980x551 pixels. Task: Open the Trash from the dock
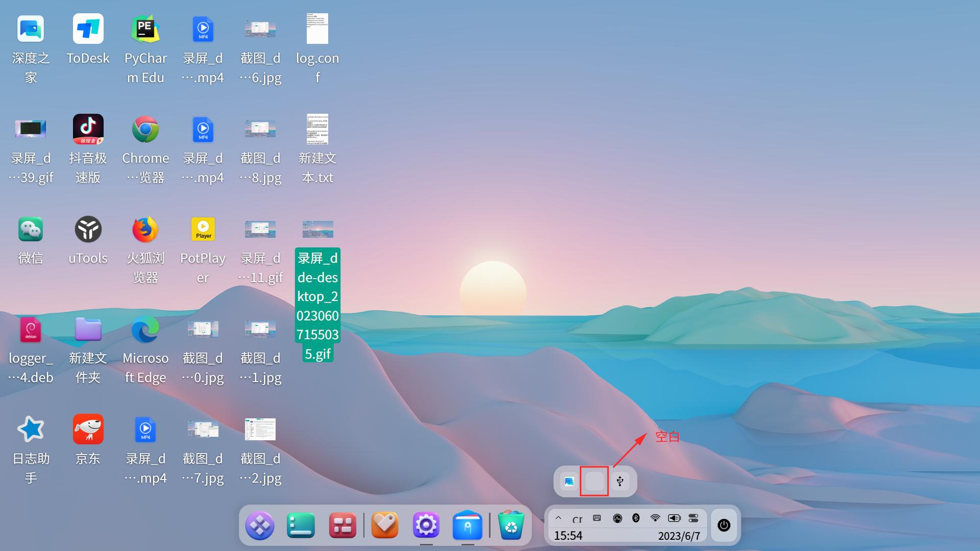(x=512, y=525)
